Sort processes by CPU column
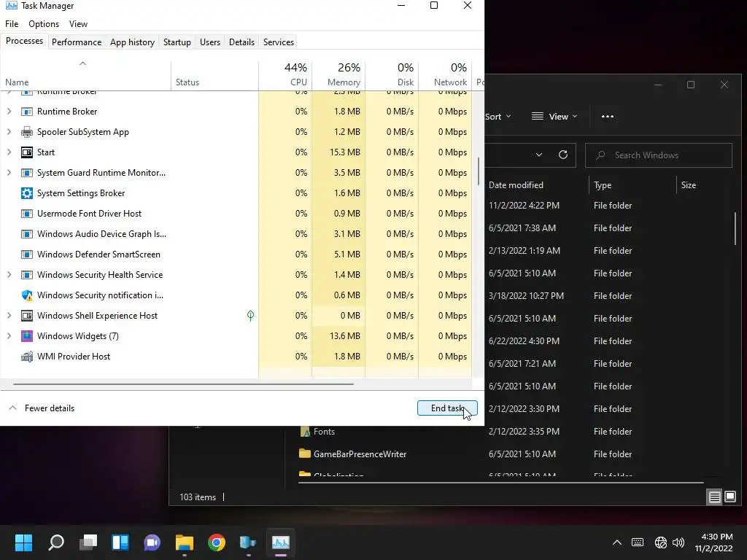 (285, 75)
